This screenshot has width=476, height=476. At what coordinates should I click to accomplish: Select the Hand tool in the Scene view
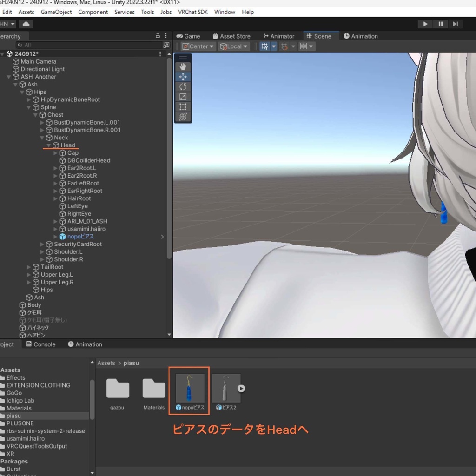click(x=183, y=66)
